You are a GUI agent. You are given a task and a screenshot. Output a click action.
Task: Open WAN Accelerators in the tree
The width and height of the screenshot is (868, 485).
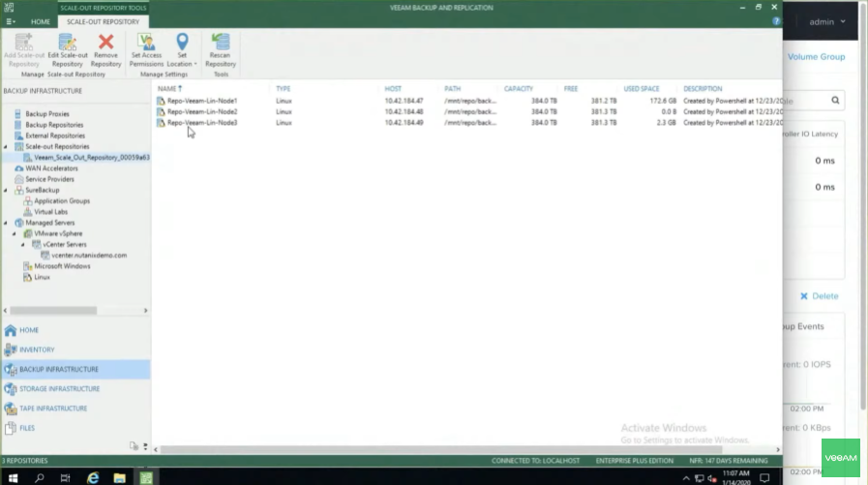(x=51, y=168)
